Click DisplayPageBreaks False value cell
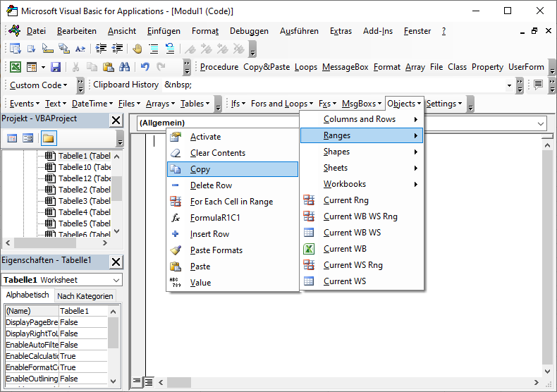 pyautogui.click(x=83, y=322)
